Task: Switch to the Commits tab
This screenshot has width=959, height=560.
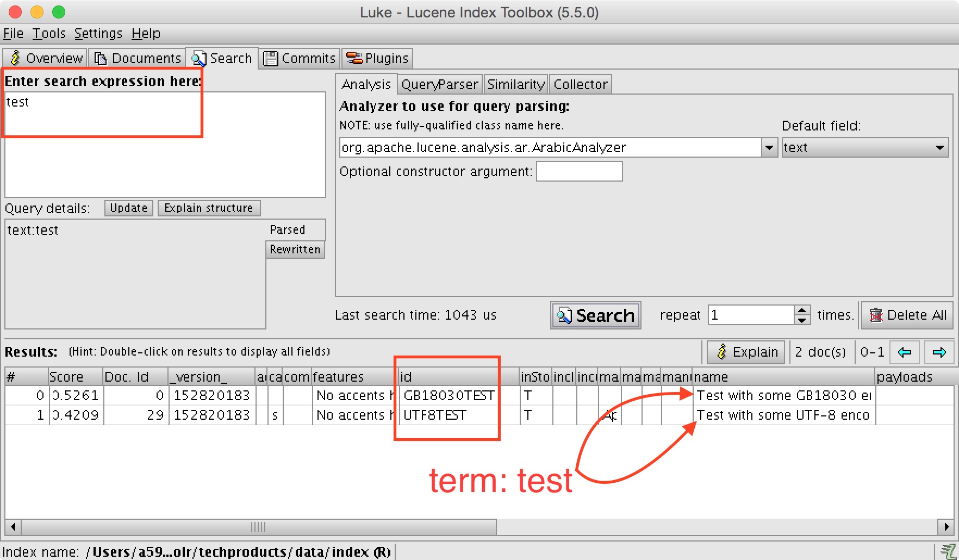Action: [x=300, y=58]
